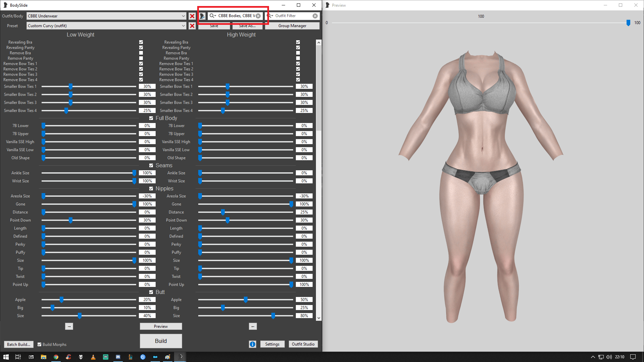Open the Outfit/Body CBBE Underwear dropdown
The height and width of the screenshot is (362, 644).
(106, 16)
